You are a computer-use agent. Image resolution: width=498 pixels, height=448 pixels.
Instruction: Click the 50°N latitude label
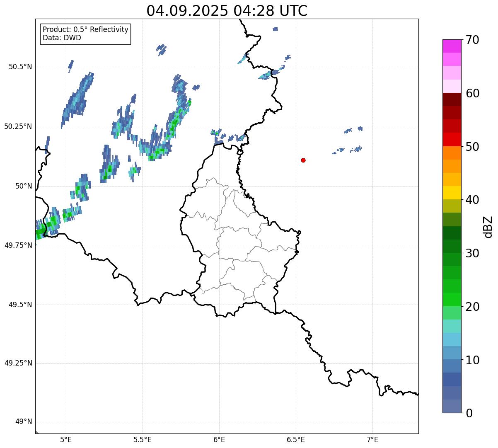point(24,186)
